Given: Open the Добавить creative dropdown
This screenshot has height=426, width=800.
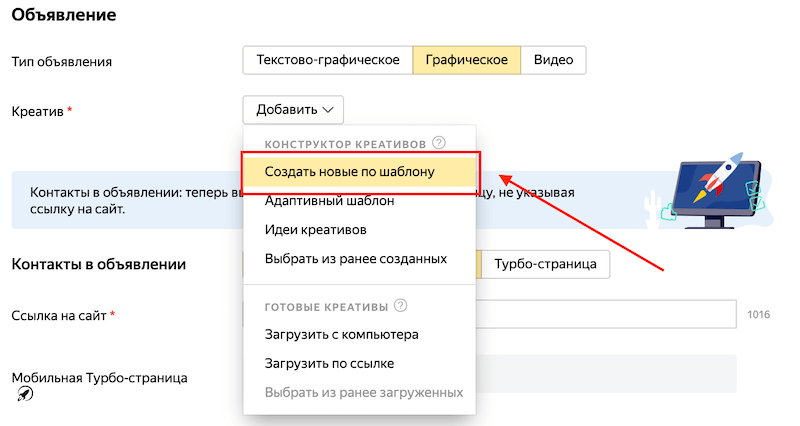Looking at the screenshot, I should coord(293,109).
